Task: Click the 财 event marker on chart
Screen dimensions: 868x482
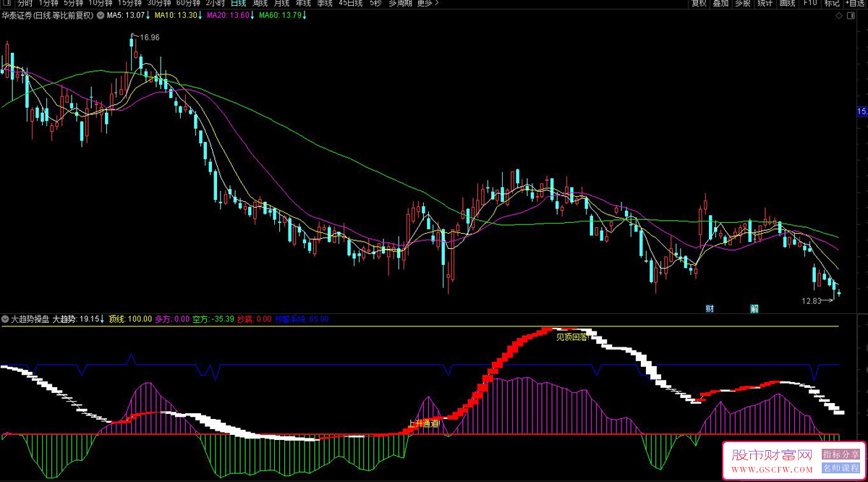Action: point(710,308)
